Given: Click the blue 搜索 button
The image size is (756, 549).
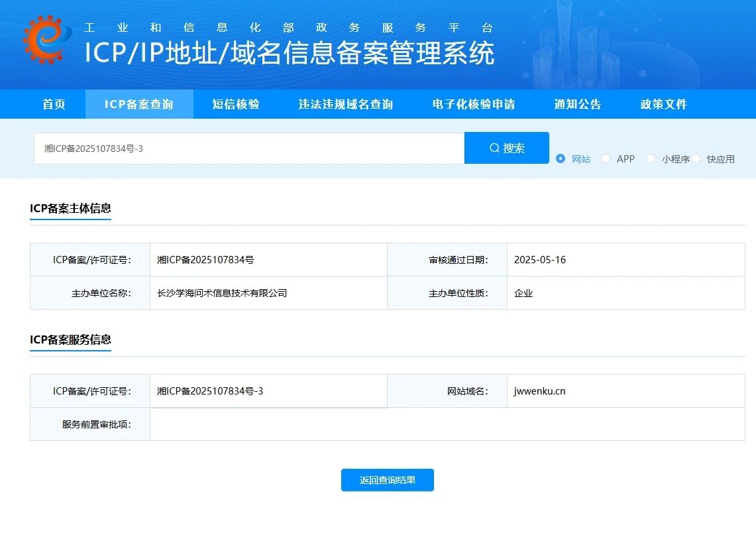Looking at the screenshot, I should (x=507, y=148).
